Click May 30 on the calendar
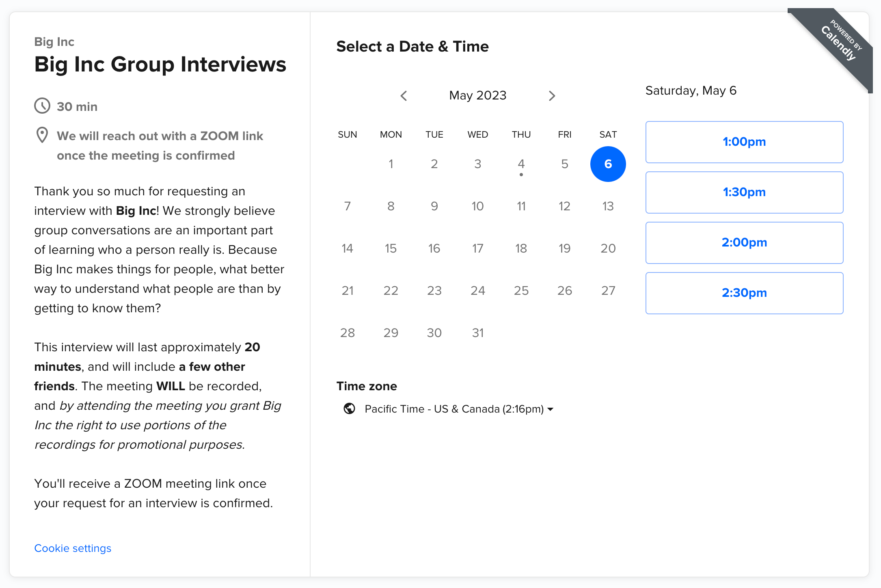 click(x=434, y=333)
